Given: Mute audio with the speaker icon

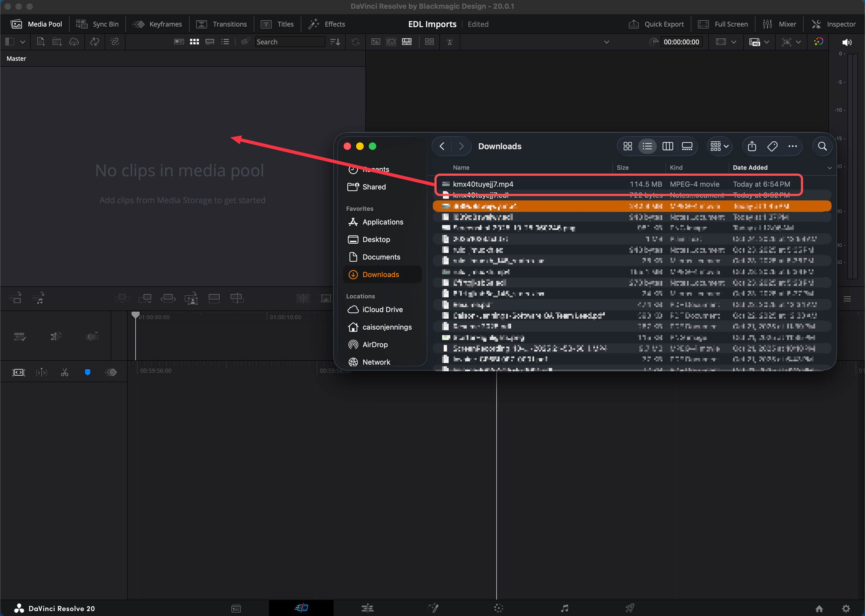Looking at the screenshot, I should click(x=847, y=42).
